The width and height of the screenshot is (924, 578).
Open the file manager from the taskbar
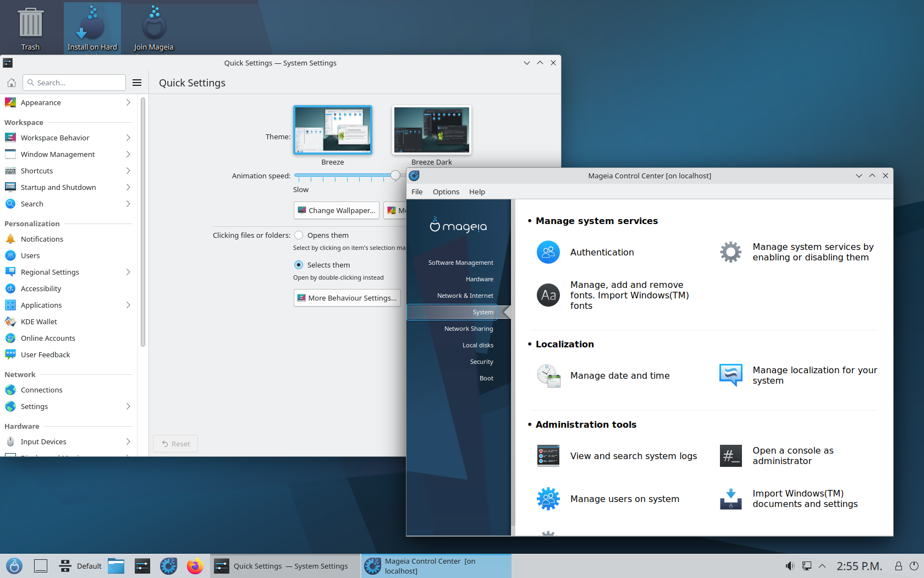click(116, 566)
